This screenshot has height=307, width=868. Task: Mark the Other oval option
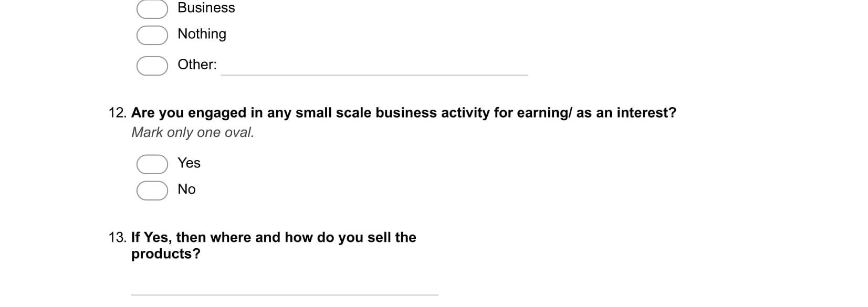(152, 66)
